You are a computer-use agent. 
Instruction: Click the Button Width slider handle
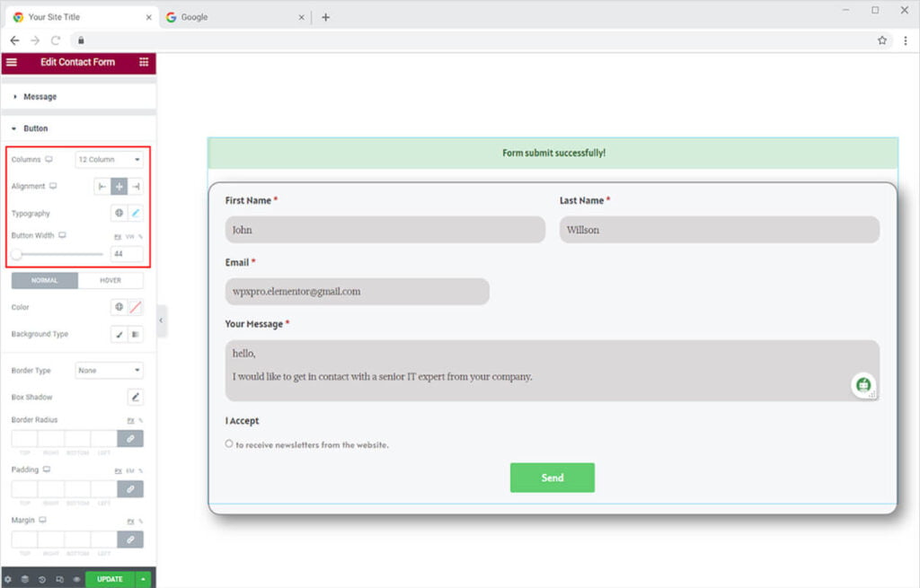point(17,254)
